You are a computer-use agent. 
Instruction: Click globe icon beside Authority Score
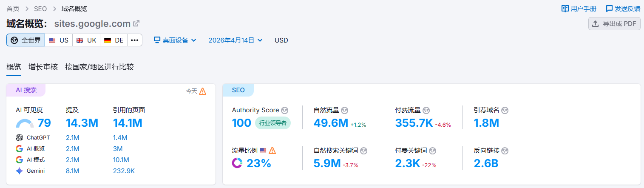(x=285, y=110)
